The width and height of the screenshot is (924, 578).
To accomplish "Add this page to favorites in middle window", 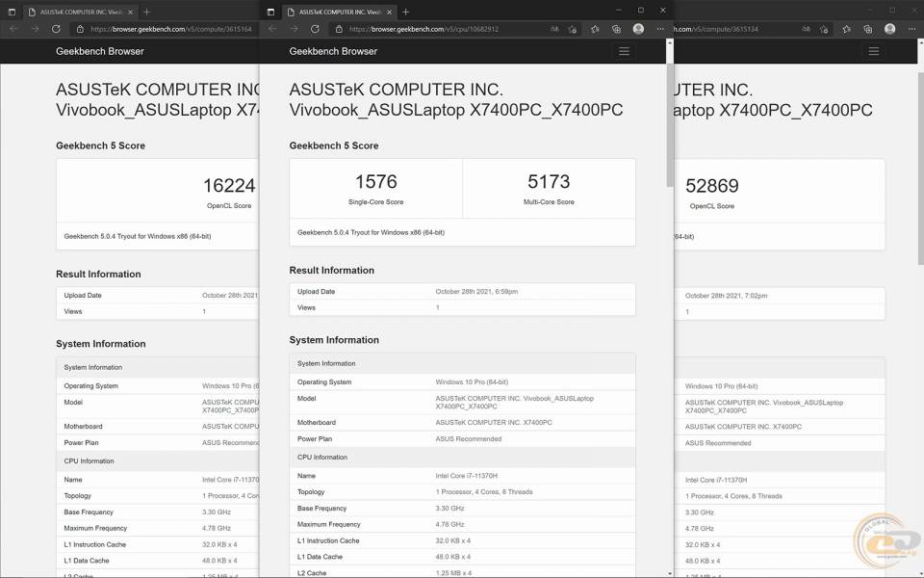I will [572, 29].
